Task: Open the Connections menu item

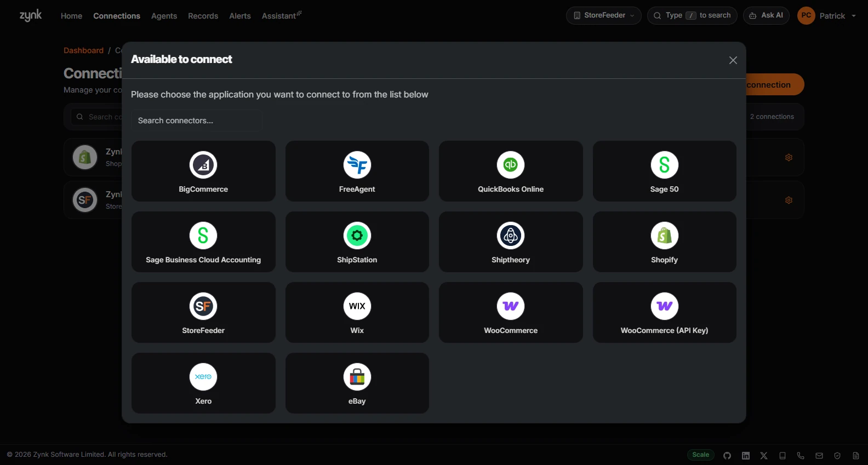Action: coord(117,16)
